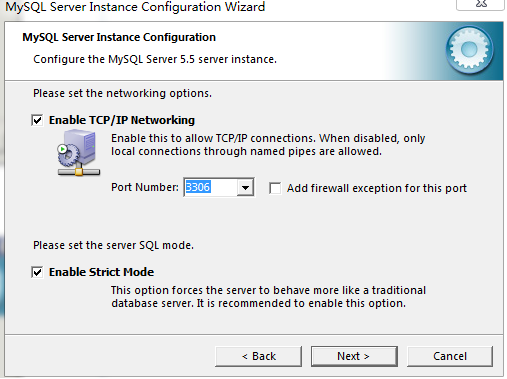The image size is (507, 379).
Task: Toggle the Enable Strict Mode checkbox
Action: pyautogui.click(x=37, y=272)
